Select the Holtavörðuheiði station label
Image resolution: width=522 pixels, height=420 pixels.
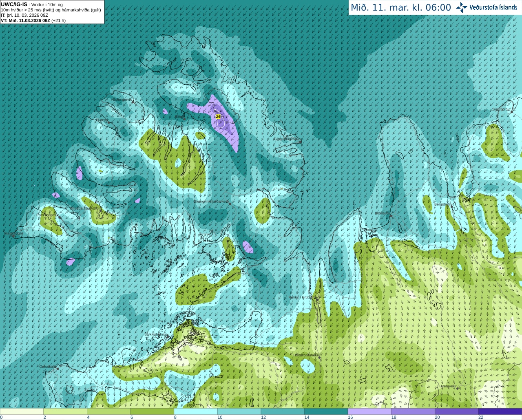point(306,355)
